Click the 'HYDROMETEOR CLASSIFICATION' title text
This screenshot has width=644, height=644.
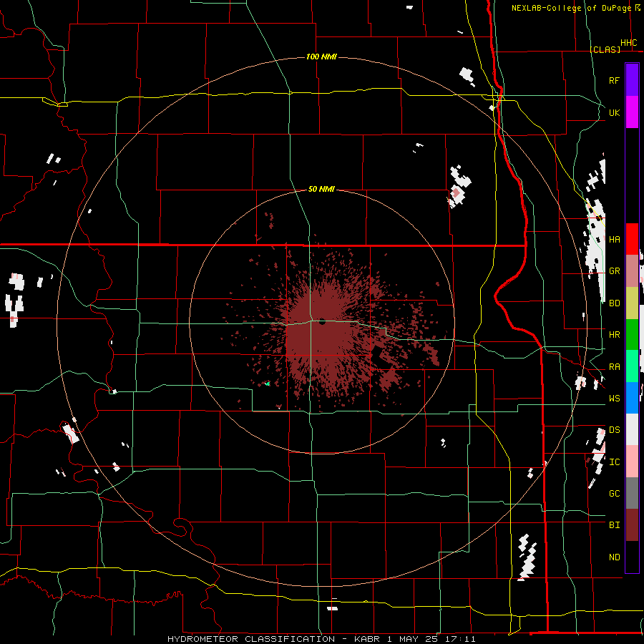click(251, 639)
